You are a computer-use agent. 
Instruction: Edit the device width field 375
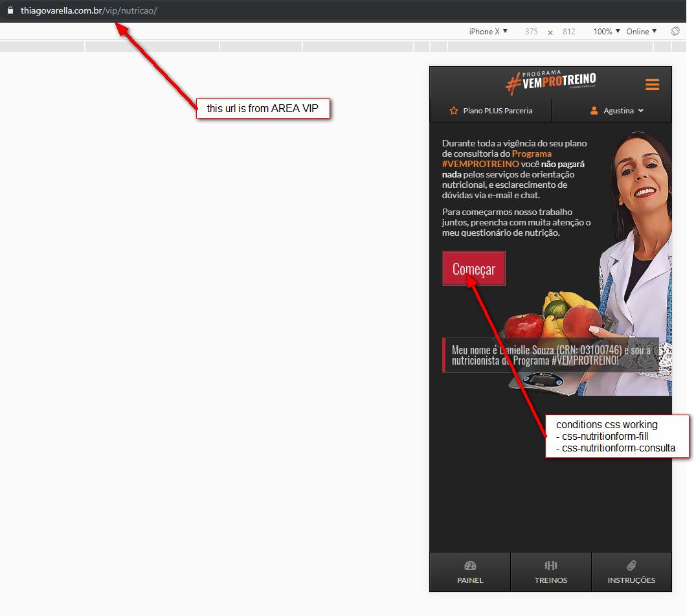(531, 32)
